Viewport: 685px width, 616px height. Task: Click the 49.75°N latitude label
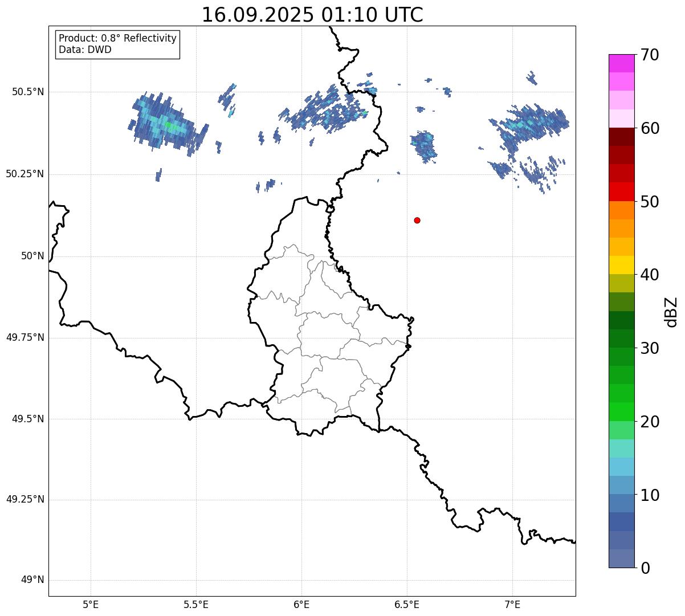click(25, 337)
